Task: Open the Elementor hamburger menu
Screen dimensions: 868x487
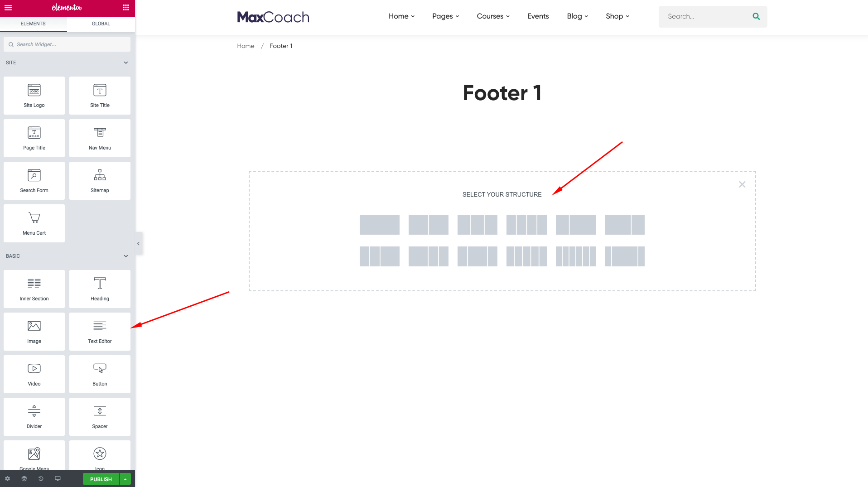Action: point(8,8)
